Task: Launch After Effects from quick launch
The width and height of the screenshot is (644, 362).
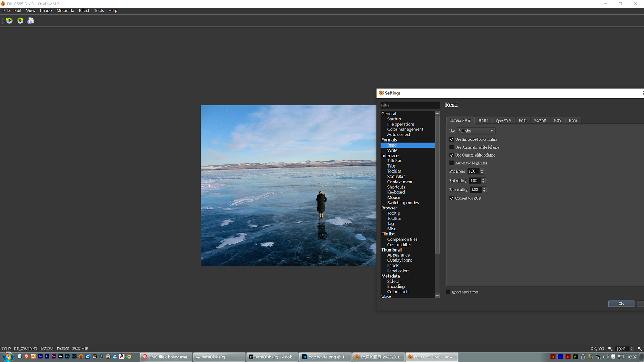Action: [x=40, y=356]
